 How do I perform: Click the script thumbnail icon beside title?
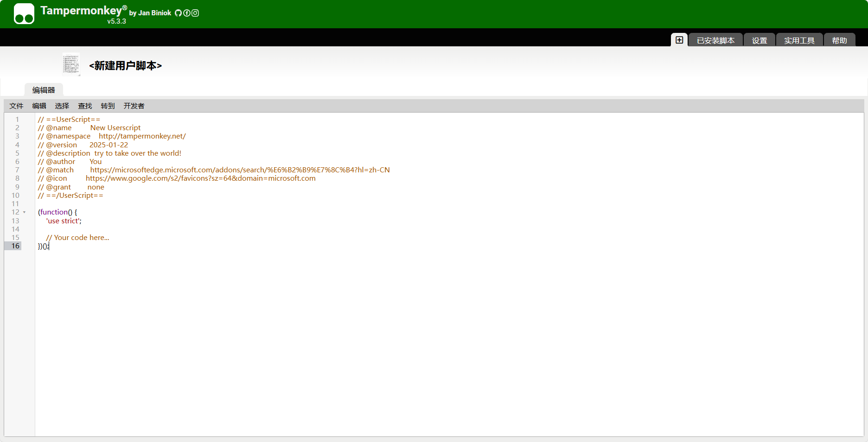[x=71, y=64]
